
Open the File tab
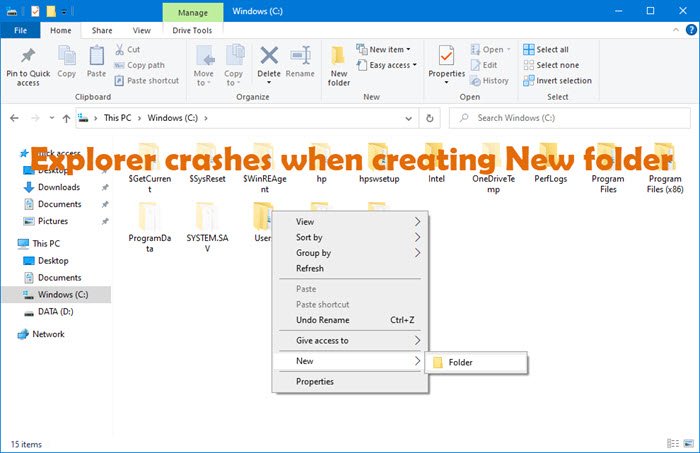coord(21,30)
